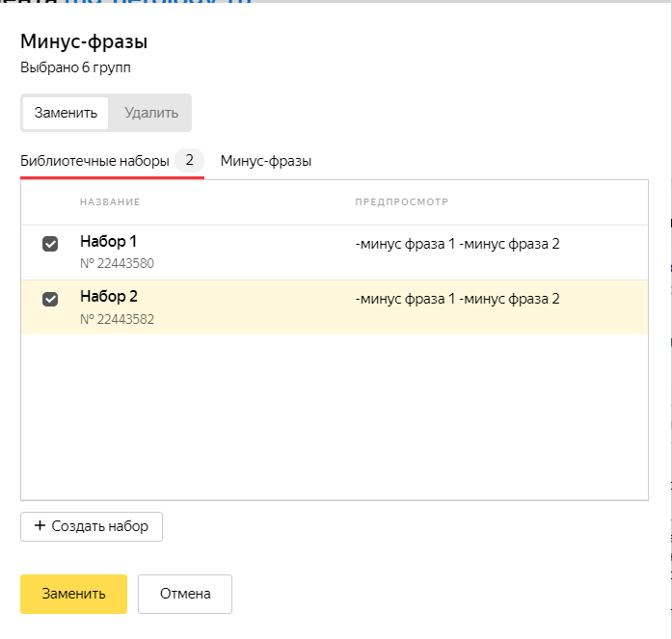This screenshot has height=639, width=672.
Task: Uncheck the Набор 1 checkbox
Action: (x=50, y=245)
